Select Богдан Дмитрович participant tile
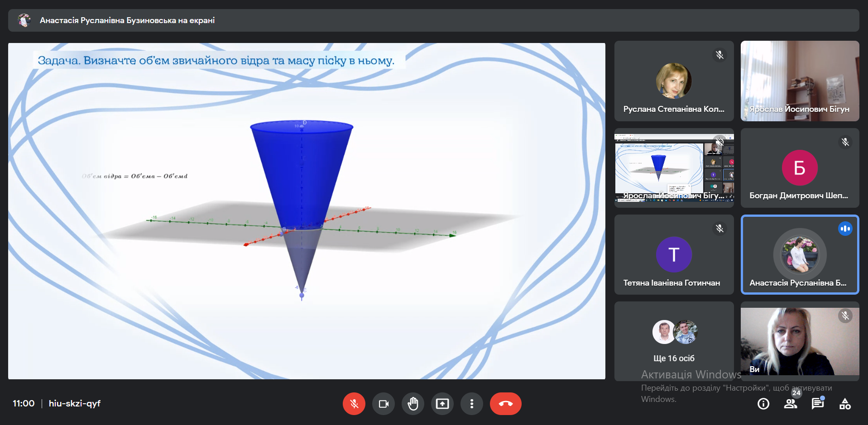Image resolution: width=868 pixels, height=425 pixels. click(x=800, y=168)
